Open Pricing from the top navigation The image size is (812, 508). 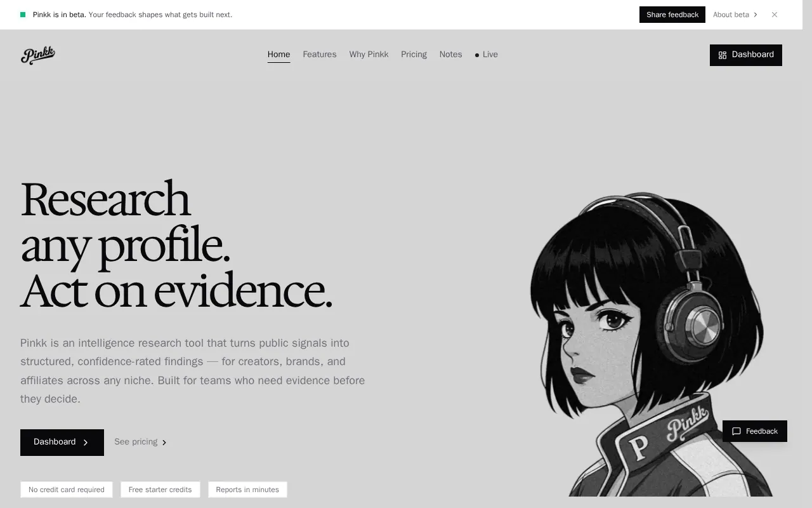(414, 55)
